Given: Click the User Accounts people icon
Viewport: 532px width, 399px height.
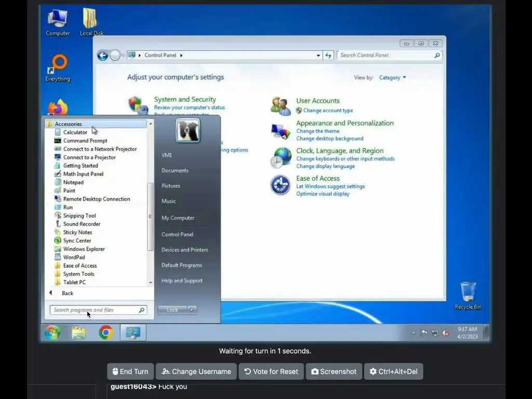Looking at the screenshot, I should (x=281, y=106).
